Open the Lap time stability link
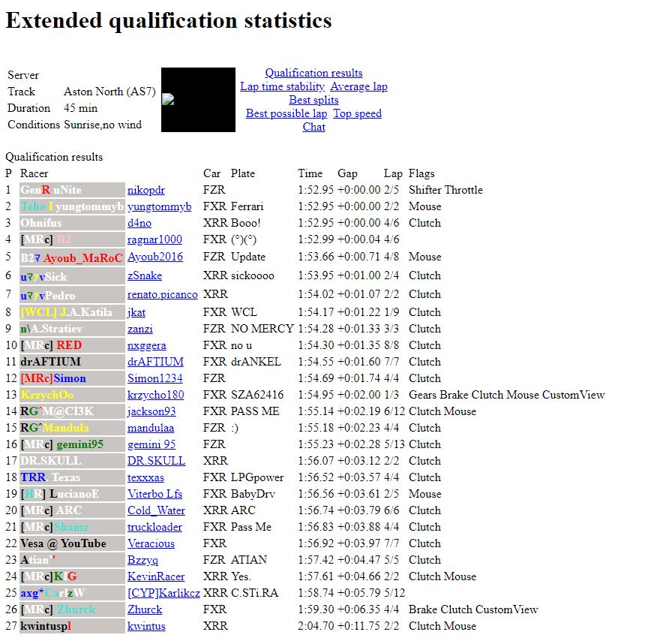 pyautogui.click(x=283, y=86)
